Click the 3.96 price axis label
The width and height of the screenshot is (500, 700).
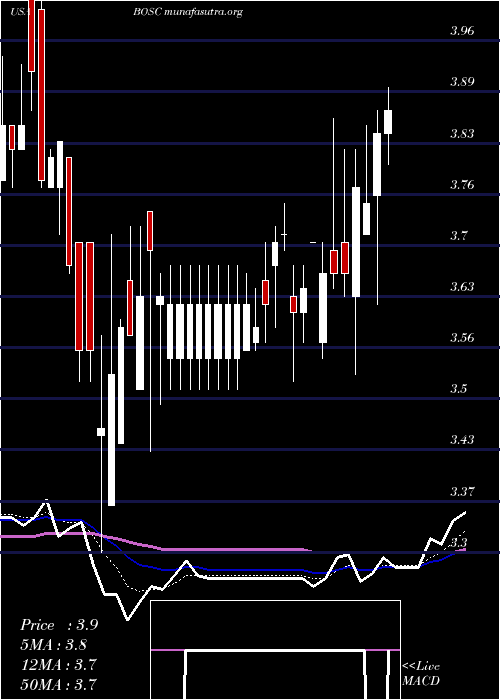pos(462,31)
